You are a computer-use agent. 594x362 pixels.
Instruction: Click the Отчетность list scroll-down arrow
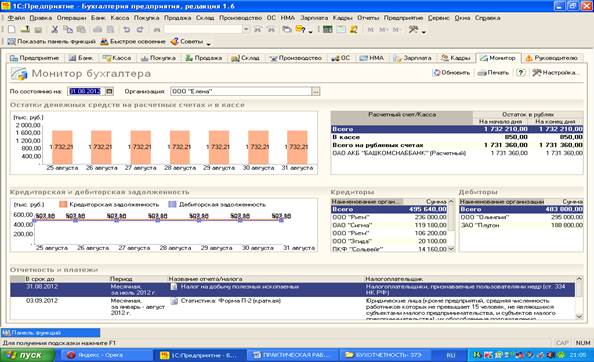[579, 316]
